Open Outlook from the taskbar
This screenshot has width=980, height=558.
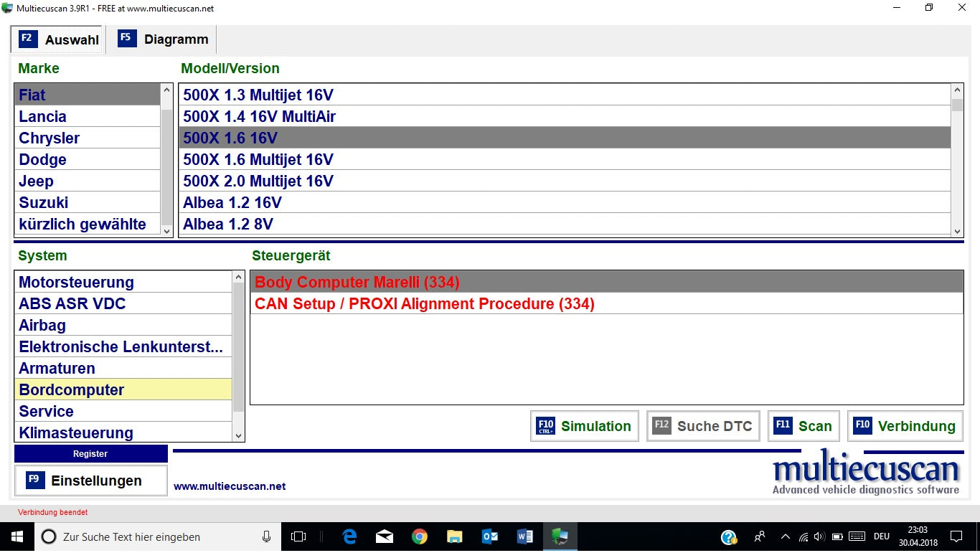(490, 536)
